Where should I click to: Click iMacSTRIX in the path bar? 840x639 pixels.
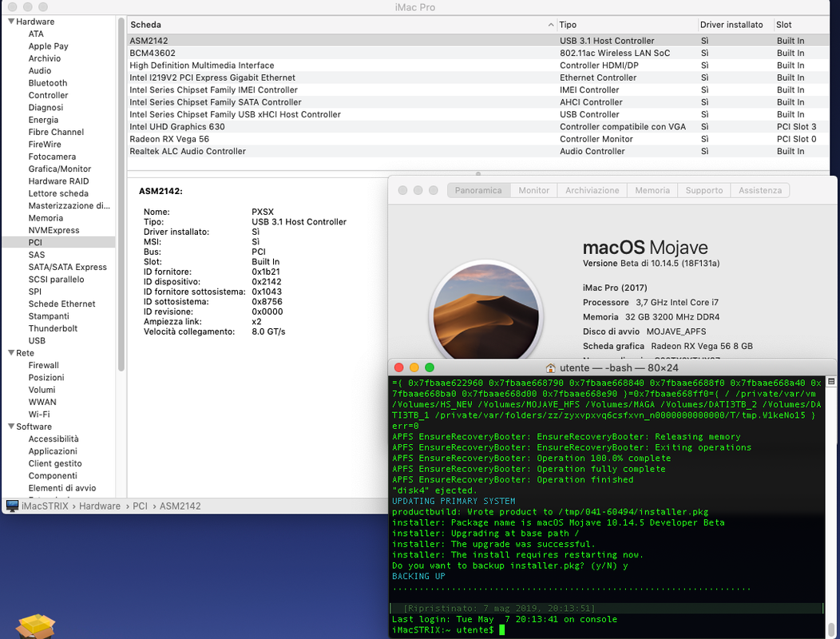pyautogui.click(x=45, y=506)
